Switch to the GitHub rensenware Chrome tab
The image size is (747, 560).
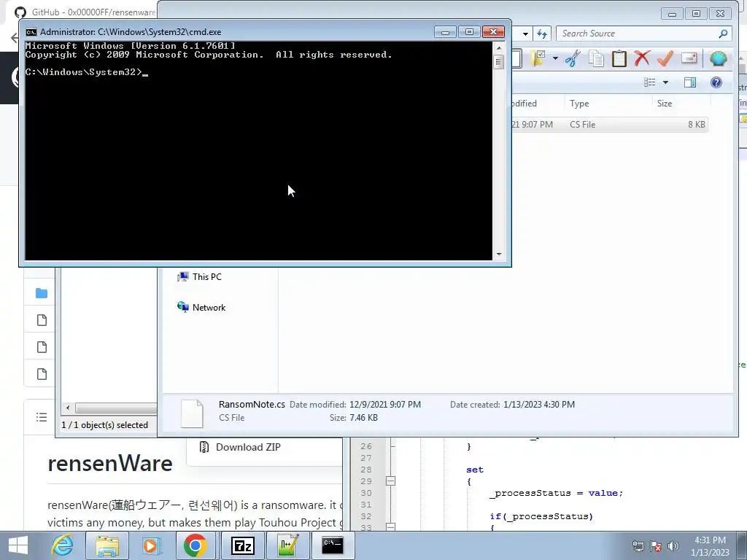(x=87, y=12)
